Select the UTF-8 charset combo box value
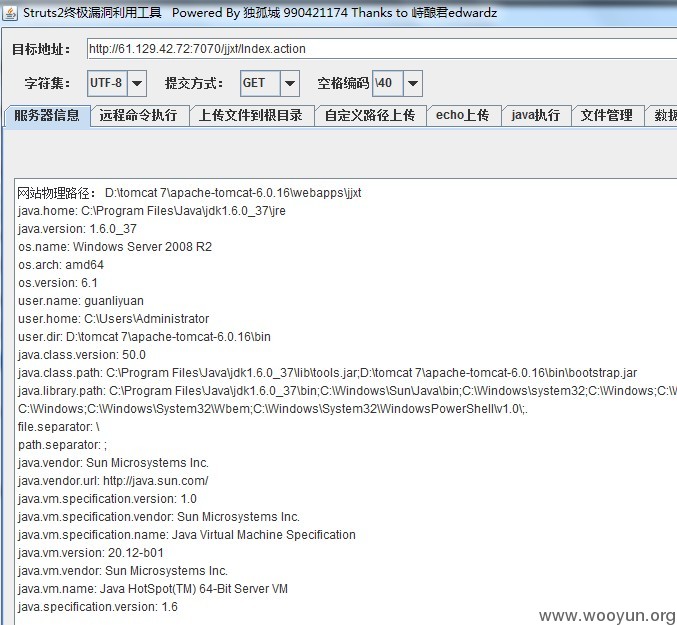Screen dimensions: 677x625 point(107,83)
